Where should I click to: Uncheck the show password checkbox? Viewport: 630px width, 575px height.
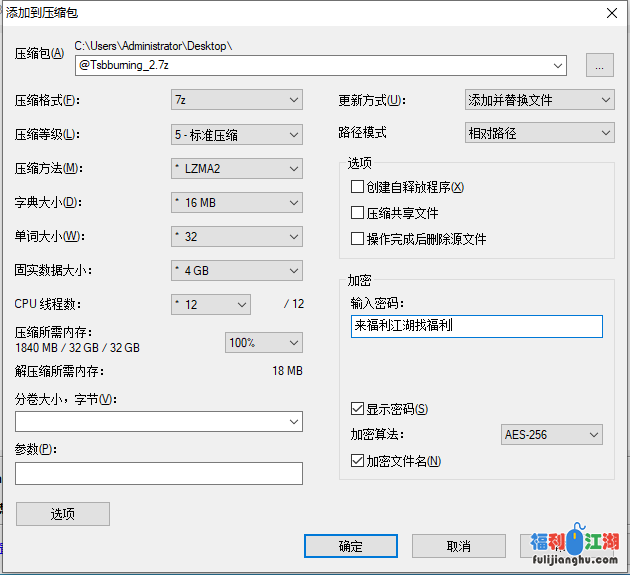coord(358,409)
